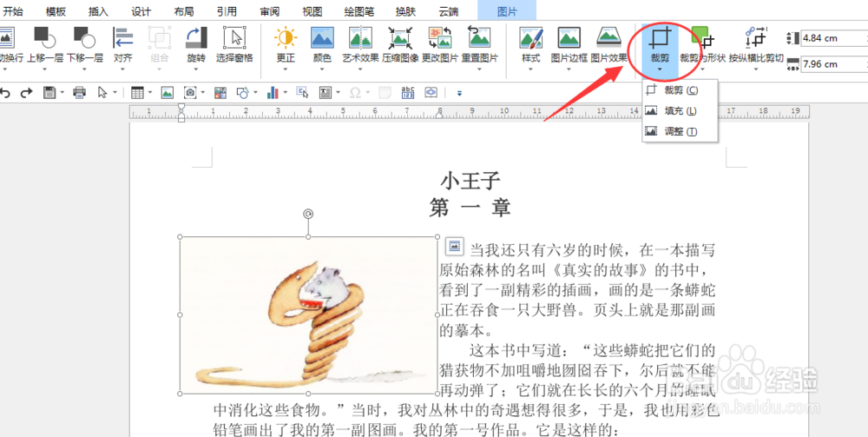Switch to the 图片 ribbon tab
868x437 pixels.
coord(507,11)
